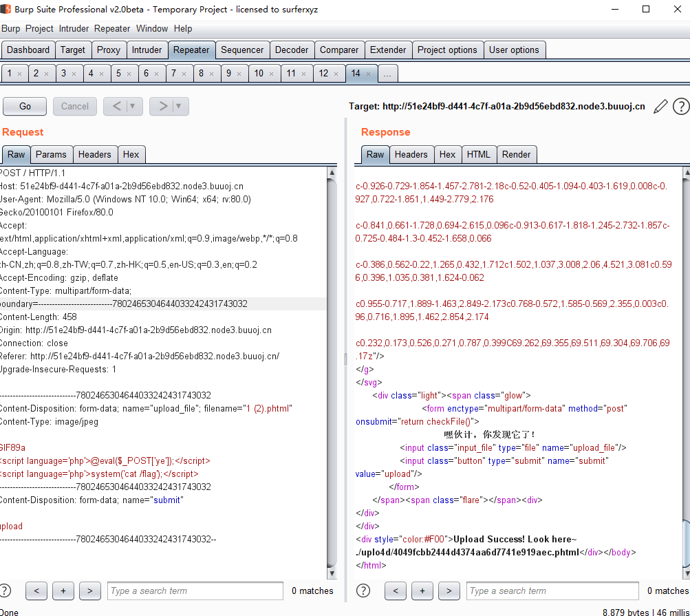View response Headers tab
Image resolution: width=690 pixels, height=616 pixels.
pos(411,155)
